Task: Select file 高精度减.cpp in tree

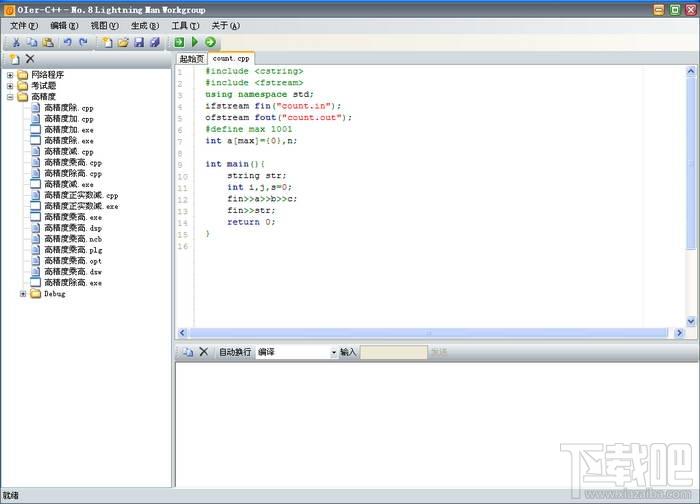Action: [69, 151]
